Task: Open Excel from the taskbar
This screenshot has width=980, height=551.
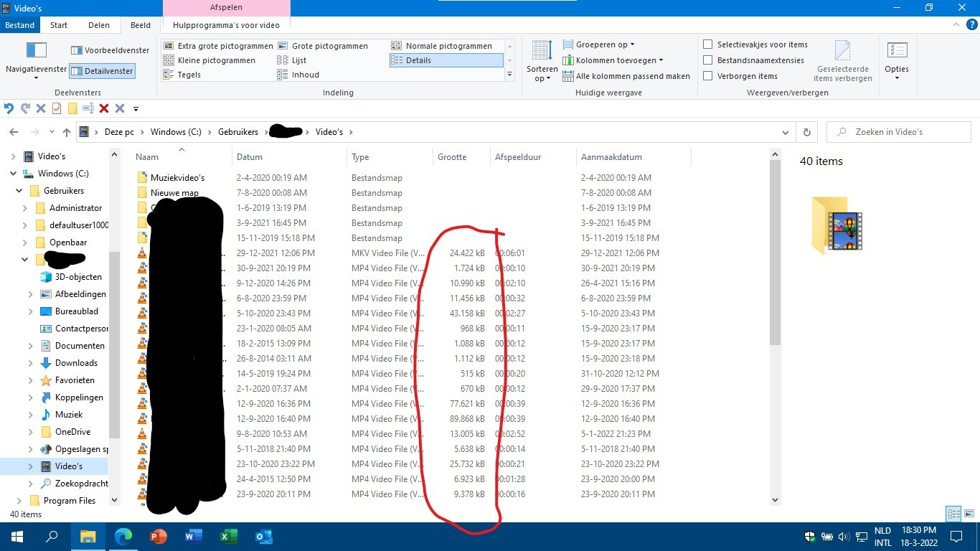Action: click(229, 536)
